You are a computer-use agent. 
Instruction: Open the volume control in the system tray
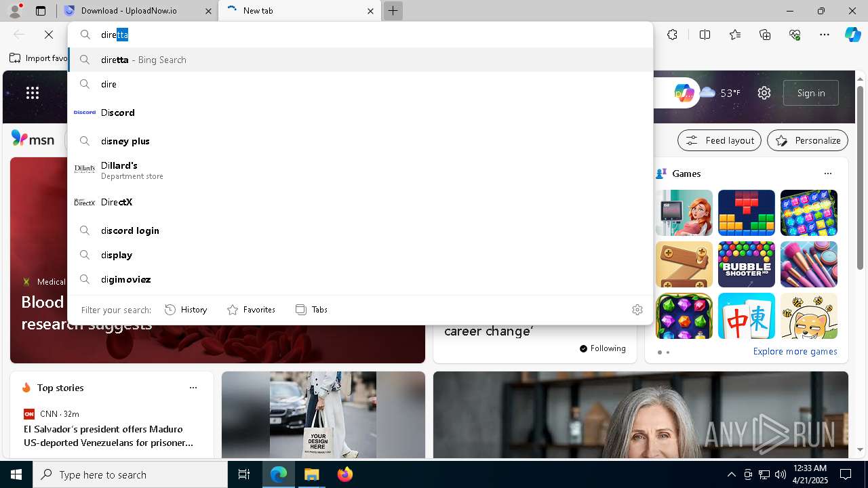coord(781,474)
